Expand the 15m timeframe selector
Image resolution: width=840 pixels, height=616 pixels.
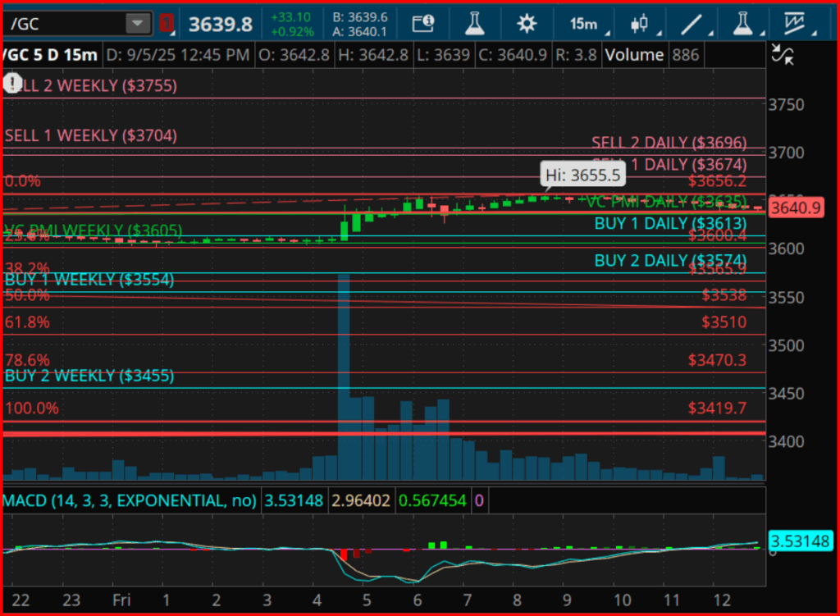(586, 24)
